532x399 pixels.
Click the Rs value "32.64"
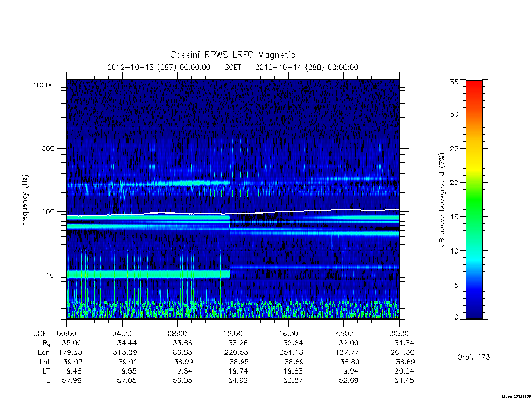(293, 343)
